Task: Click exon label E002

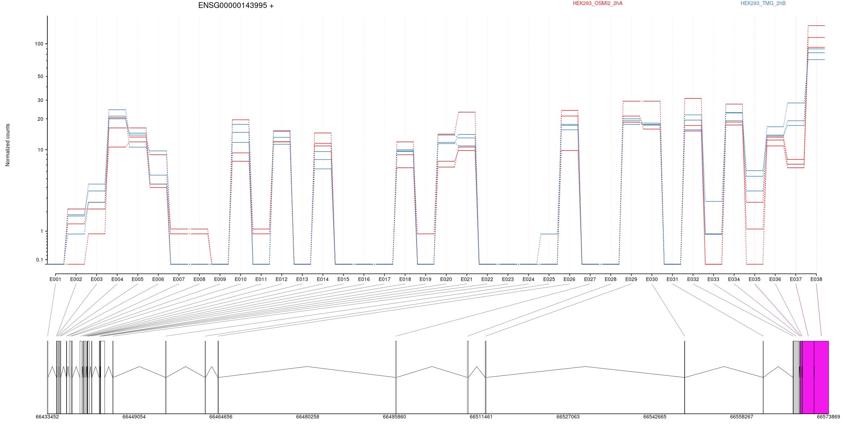Action: [76, 279]
